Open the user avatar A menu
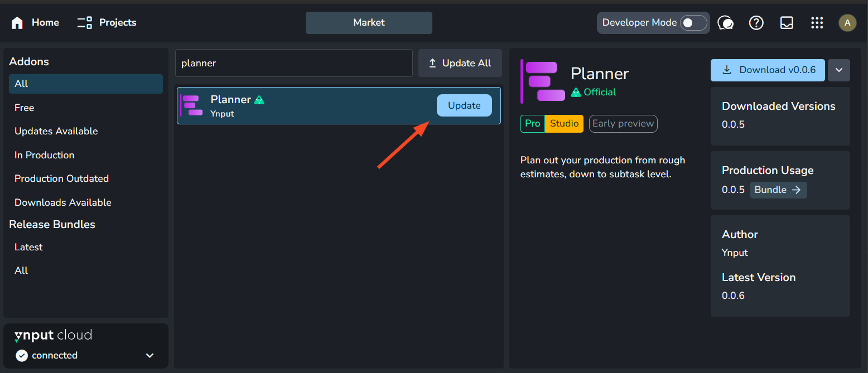Screen dimensions: 868x373 tap(847, 23)
